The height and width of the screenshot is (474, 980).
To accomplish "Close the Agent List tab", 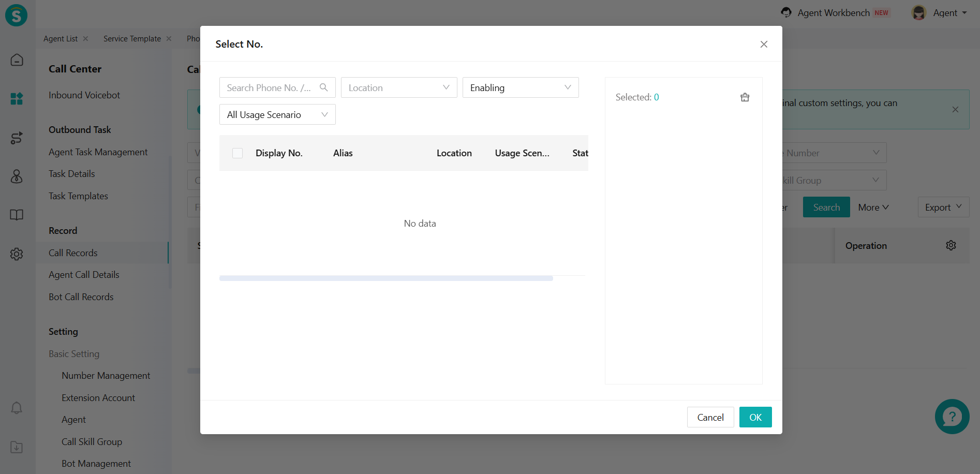I will coord(86,39).
